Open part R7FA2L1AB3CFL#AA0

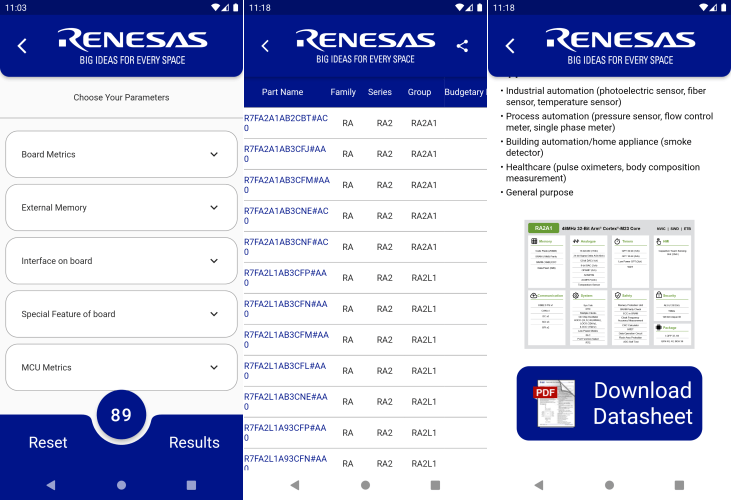click(285, 371)
